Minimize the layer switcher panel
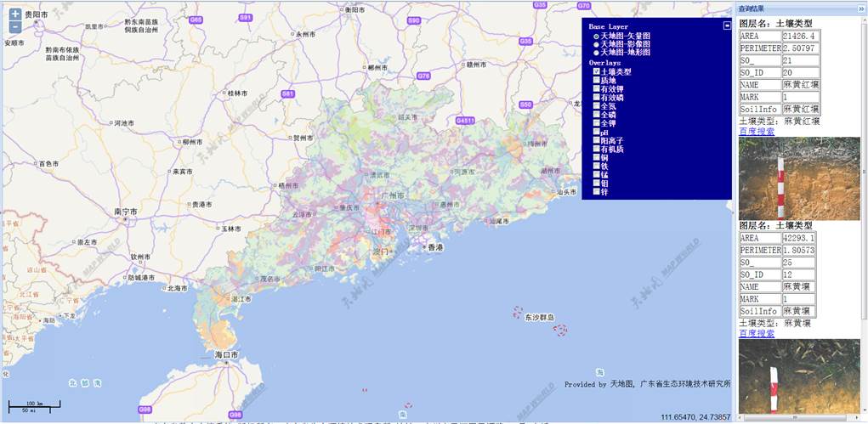The width and height of the screenshot is (868, 424). [x=727, y=25]
